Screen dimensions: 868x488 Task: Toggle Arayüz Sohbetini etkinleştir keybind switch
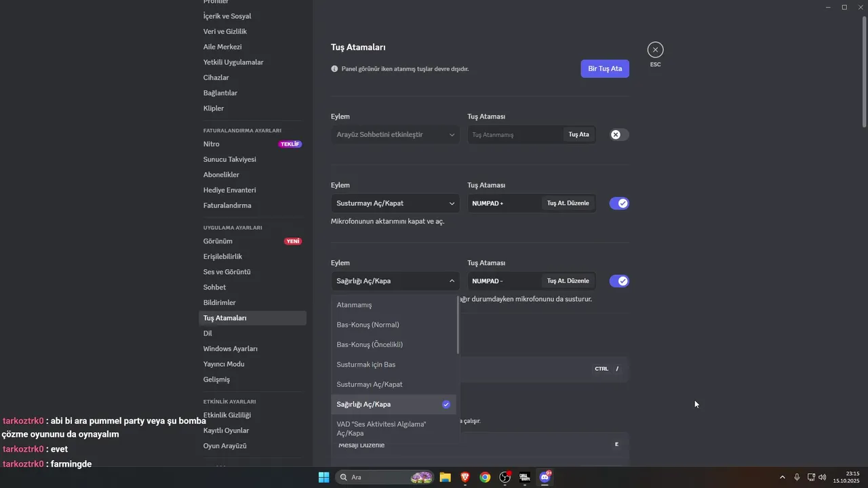pyautogui.click(x=619, y=134)
